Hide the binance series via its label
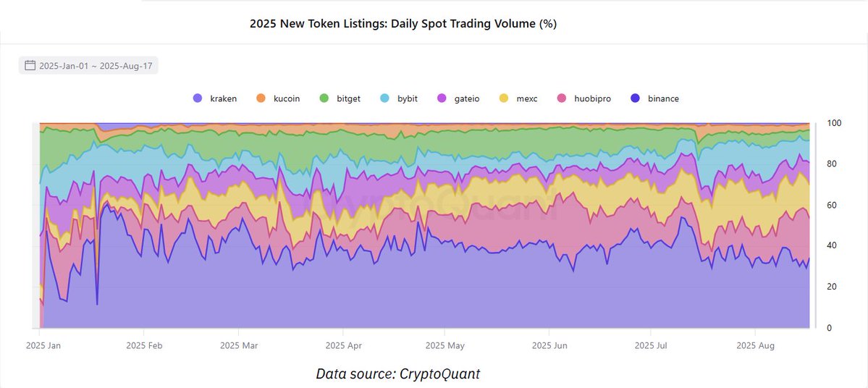Screen dimensions: 868x388 [663, 98]
